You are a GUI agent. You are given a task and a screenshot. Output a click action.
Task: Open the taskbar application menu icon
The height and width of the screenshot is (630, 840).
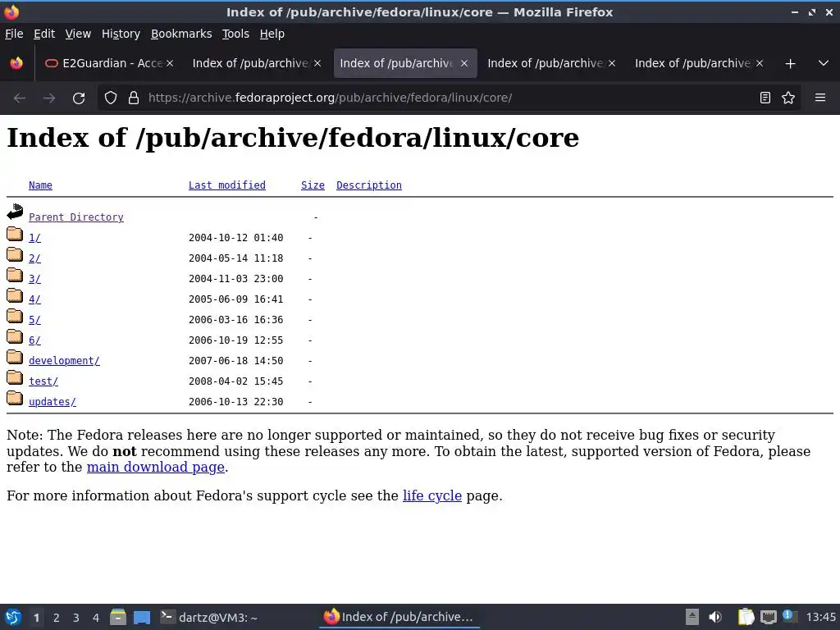coord(13,617)
